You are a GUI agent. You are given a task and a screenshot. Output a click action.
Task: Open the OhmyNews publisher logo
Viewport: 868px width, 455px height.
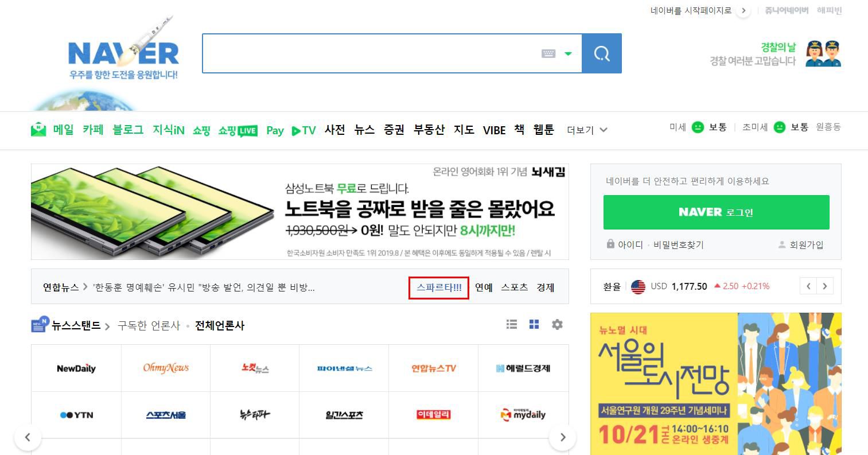166,368
